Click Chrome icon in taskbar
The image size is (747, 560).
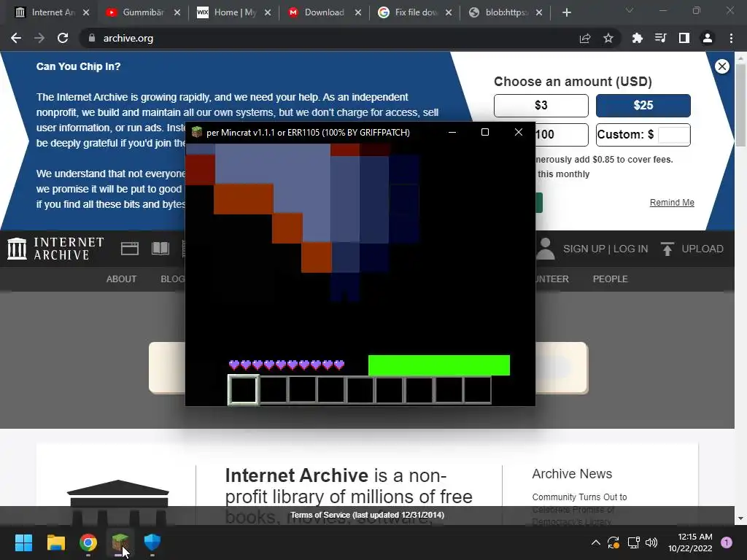pos(88,542)
